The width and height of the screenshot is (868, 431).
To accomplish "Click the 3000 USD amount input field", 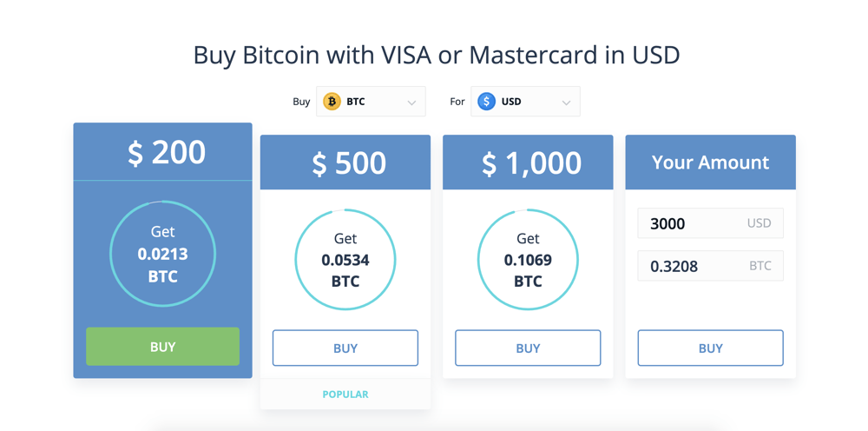I will point(711,223).
